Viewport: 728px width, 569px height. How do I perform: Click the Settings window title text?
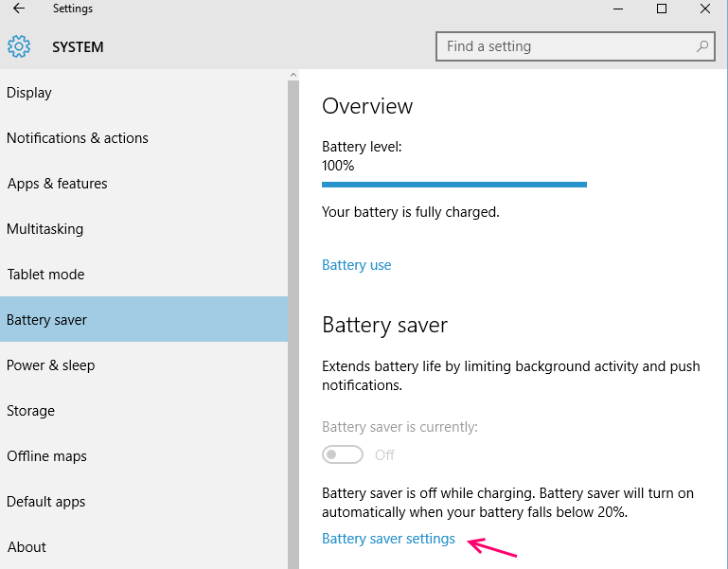coord(73,9)
